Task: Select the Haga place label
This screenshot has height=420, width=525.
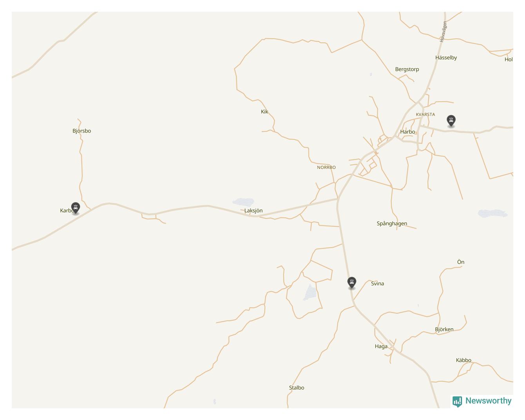Action: pos(381,346)
